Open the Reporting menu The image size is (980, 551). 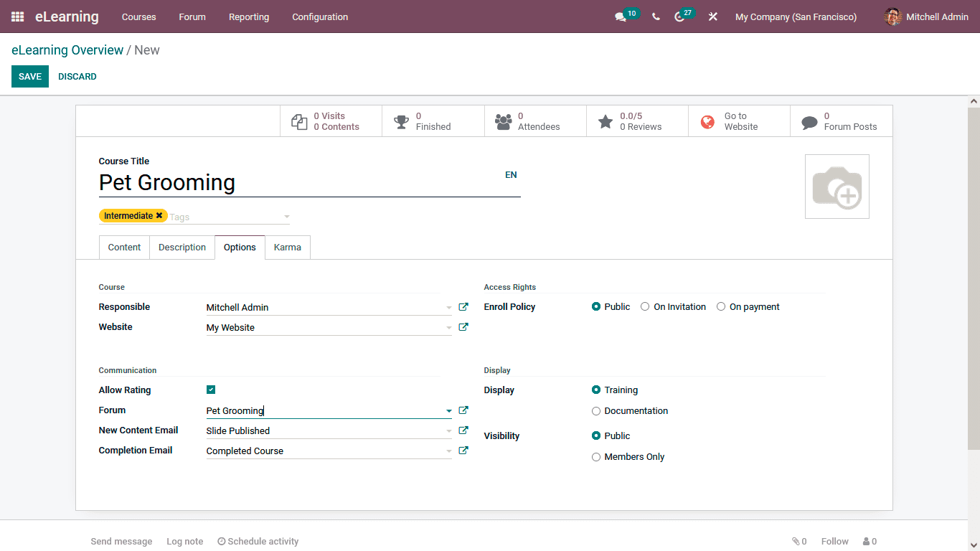248,17
